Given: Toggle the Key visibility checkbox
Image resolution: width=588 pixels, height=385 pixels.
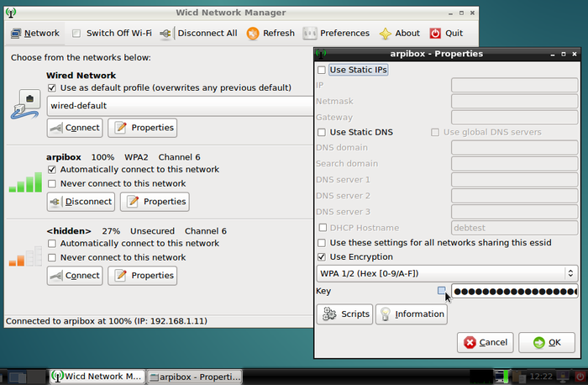Looking at the screenshot, I should click(442, 291).
